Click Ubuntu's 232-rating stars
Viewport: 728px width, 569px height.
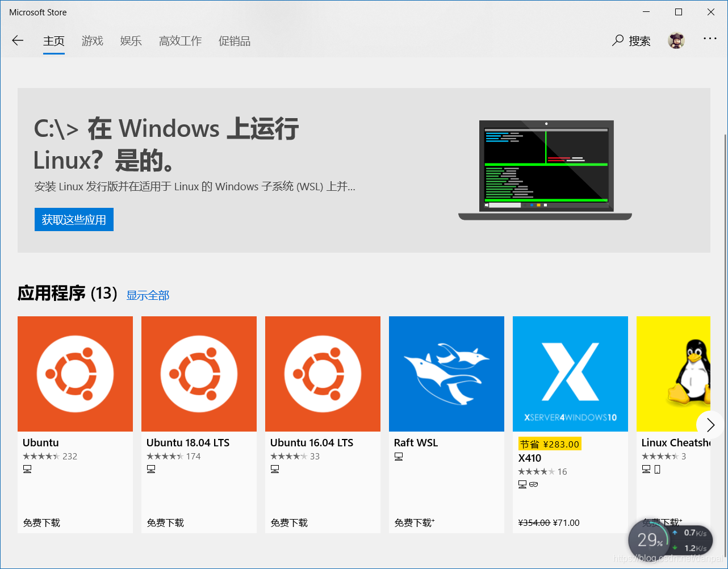41,457
